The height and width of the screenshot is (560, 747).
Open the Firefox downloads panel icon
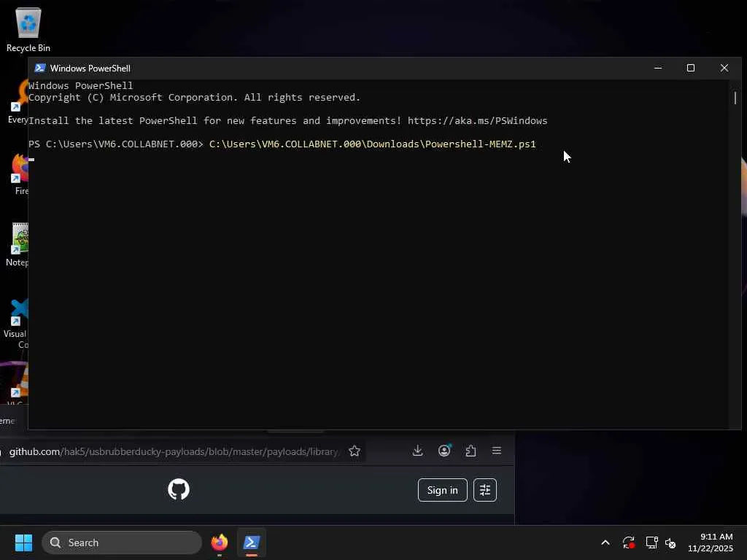pyautogui.click(x=418, y=451)
